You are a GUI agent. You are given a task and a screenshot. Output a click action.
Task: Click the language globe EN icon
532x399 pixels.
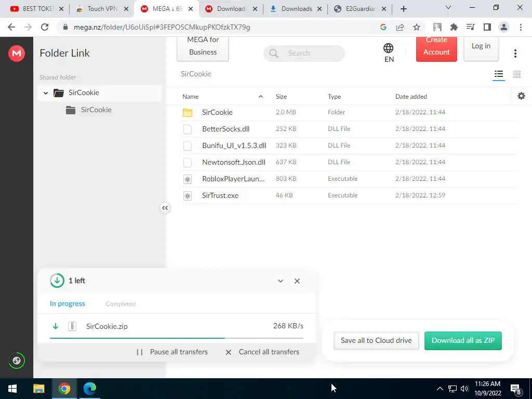[389, 53]
